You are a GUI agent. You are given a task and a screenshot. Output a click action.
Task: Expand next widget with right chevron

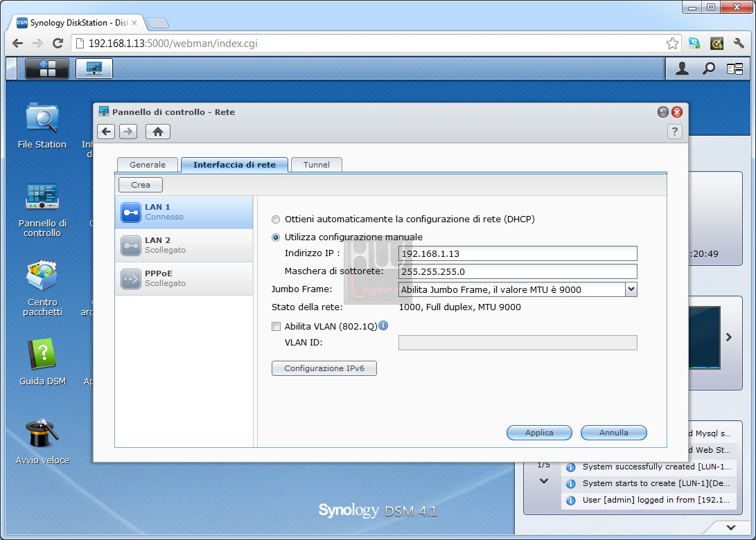(729, 337)
